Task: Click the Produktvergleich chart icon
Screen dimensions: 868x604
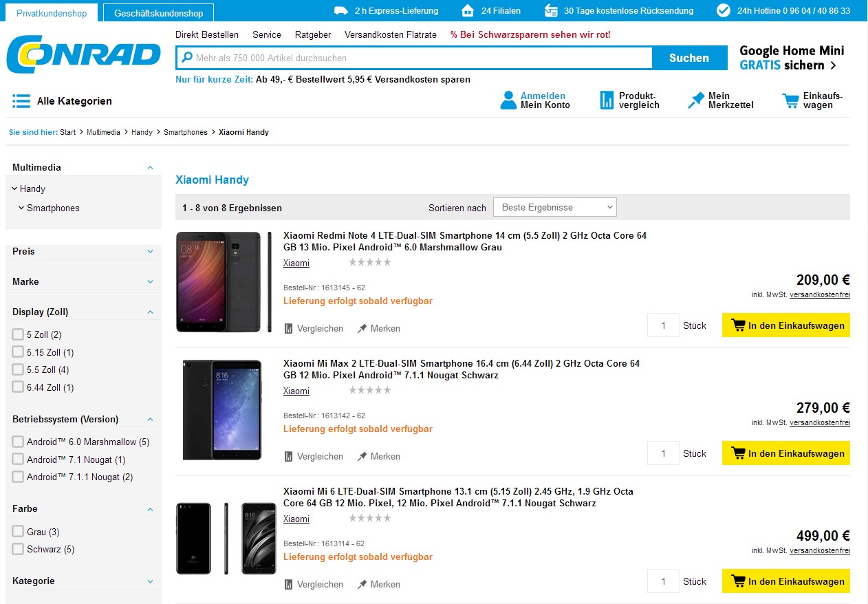Action: tap(606, 100)
